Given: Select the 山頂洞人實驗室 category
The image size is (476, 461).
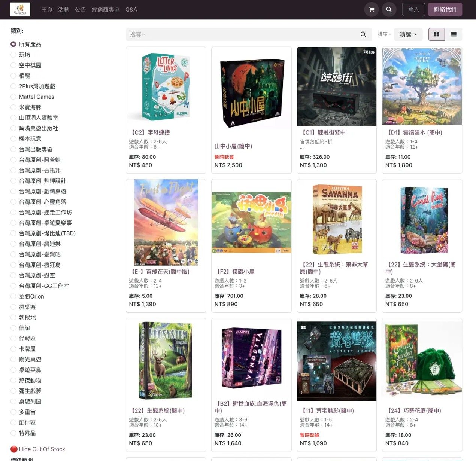Looking at the screenshot, I should pos(34,117).
